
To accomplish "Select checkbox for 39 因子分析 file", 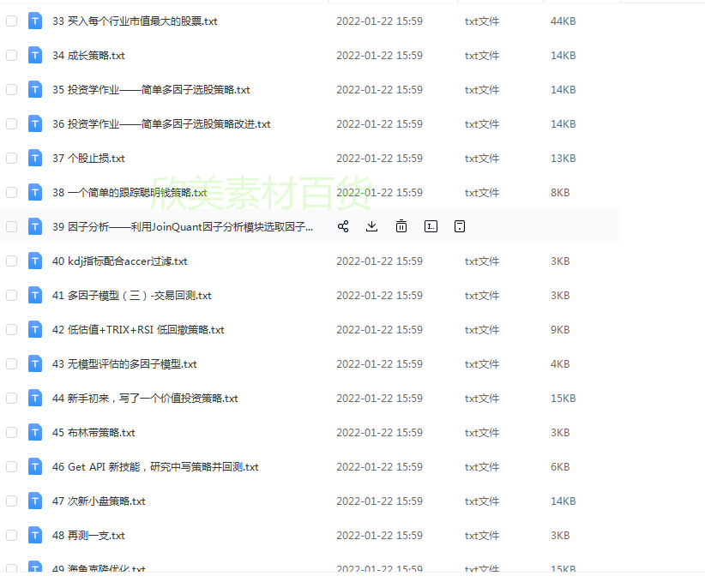I will click(12, 226).
